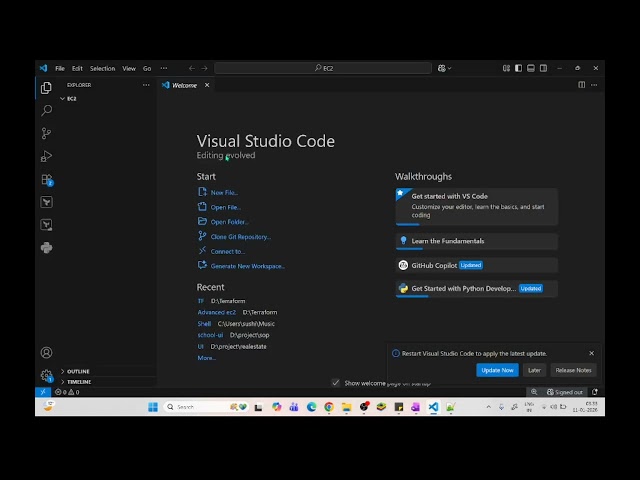The width and height of the screenshot is (640, 480).
Task: Go forward with the right arrow
Action: [204, 68]
